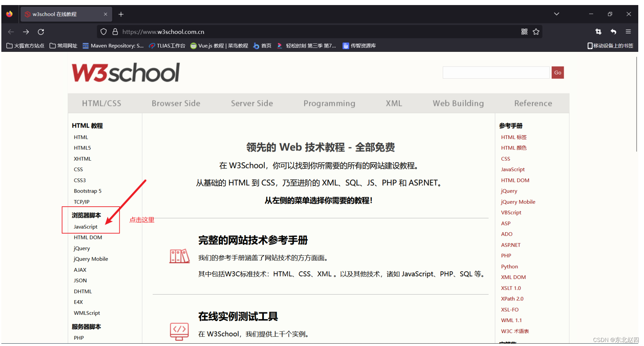
Task: Open the Firefox hamburger menu
Action: click(628, 32)
